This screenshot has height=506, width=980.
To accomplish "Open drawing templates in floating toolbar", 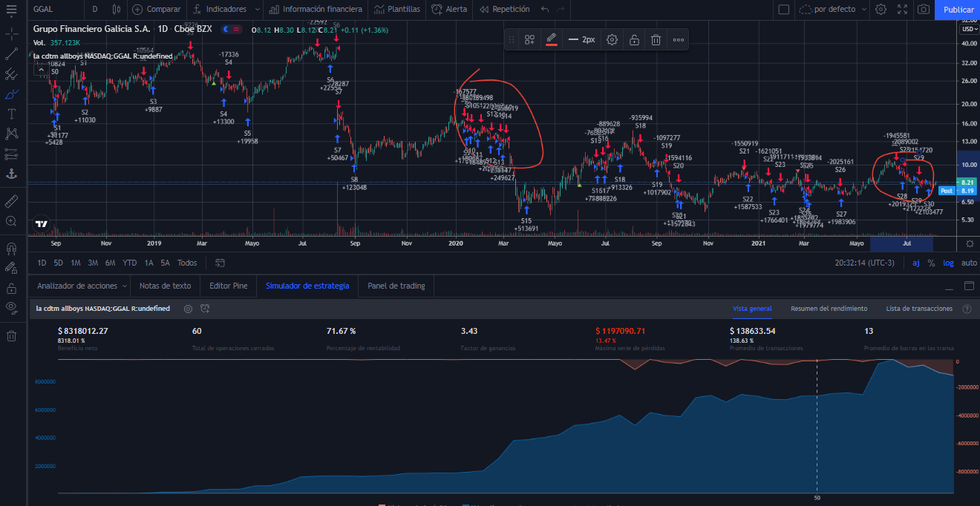I will [x=530, y=39].
